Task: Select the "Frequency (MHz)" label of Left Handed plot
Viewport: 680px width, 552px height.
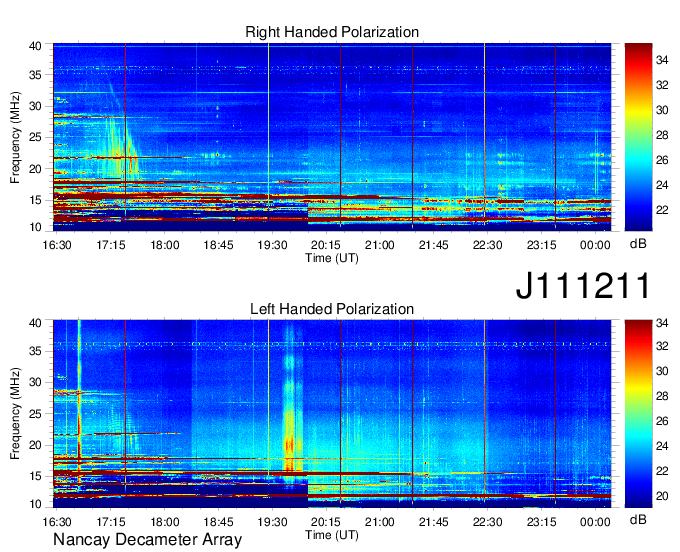Action: click(15, 414)
